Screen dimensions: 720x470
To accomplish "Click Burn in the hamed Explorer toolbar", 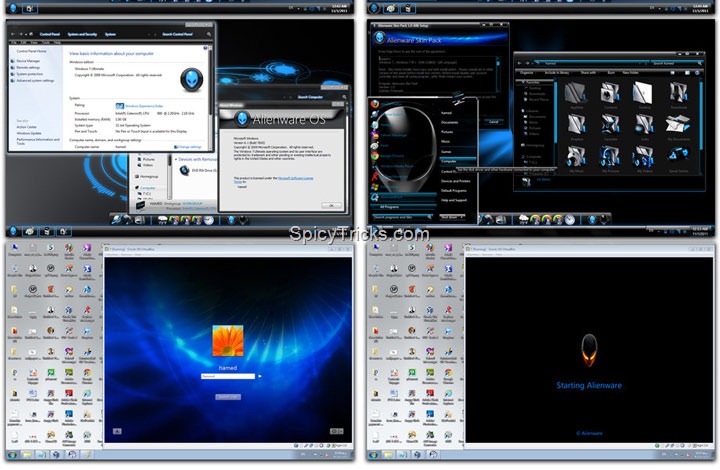I will pyautogui.click(x=611, y=73).
